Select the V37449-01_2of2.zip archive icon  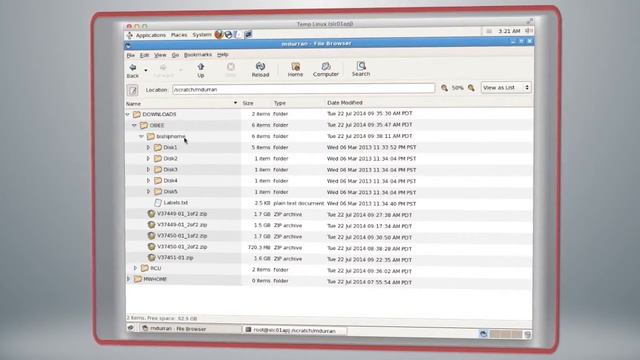[x=151, y=224]
